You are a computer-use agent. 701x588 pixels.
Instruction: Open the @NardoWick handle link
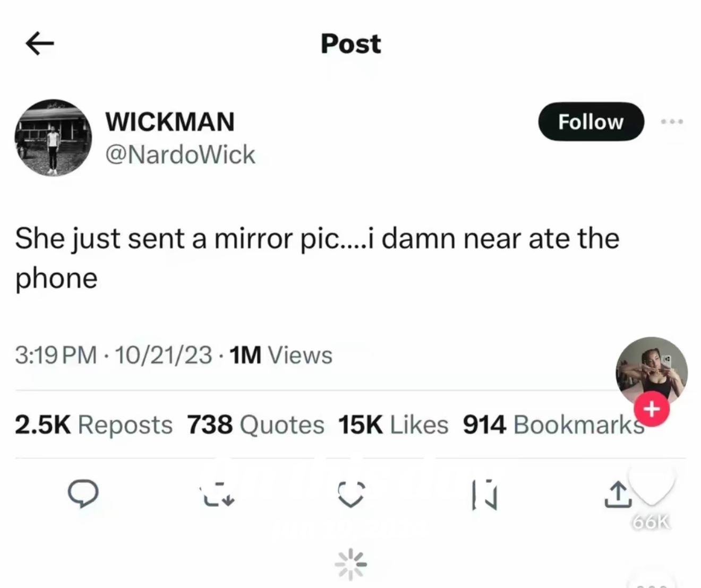click(x=181, y=154)
